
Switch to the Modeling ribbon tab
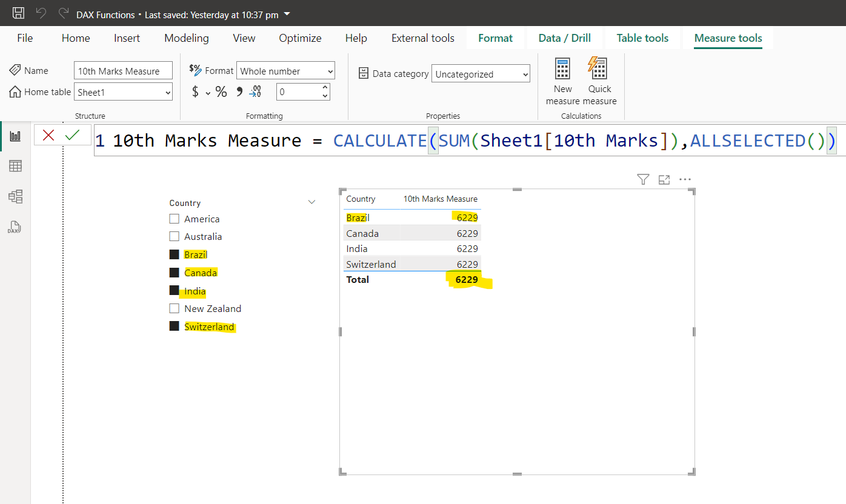[x=186, y=38]
